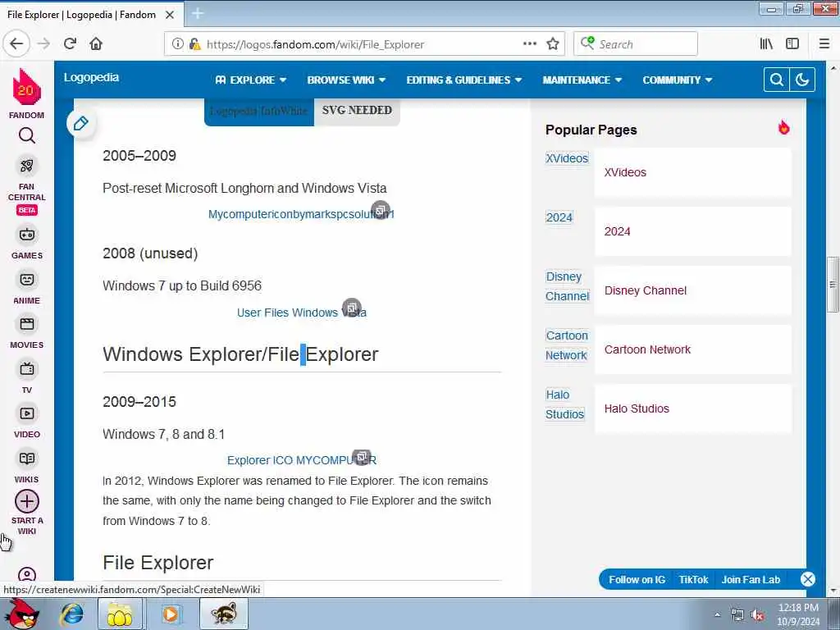Click Halo Studios thumbnail image link
This screenshot has height=630, width=840.
coord(564,404)
